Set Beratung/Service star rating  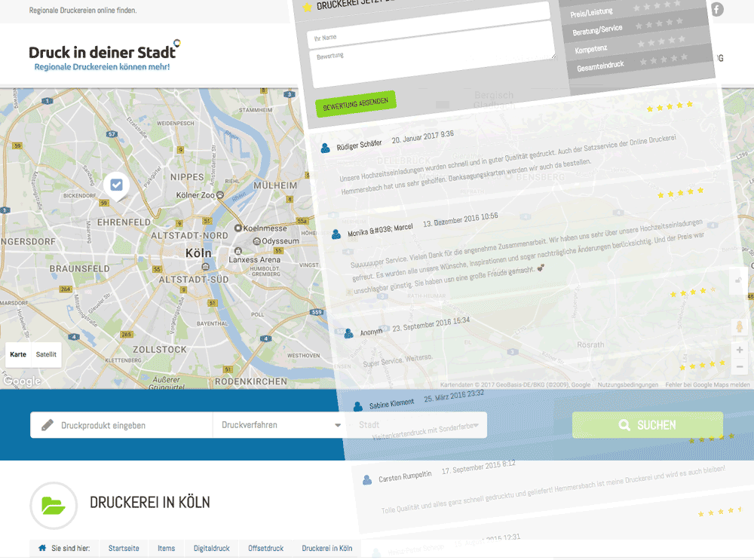[659, 23]
